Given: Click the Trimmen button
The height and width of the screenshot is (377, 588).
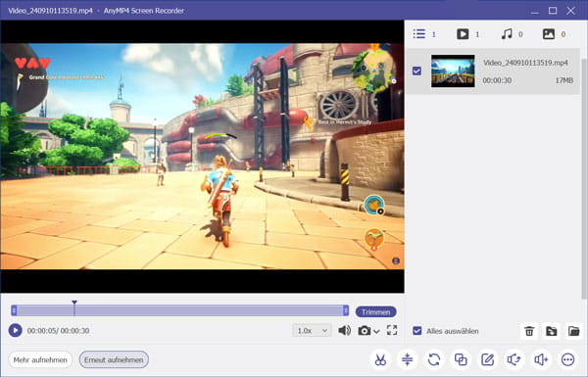Looking at the screenshot, I should click(375, 311).
